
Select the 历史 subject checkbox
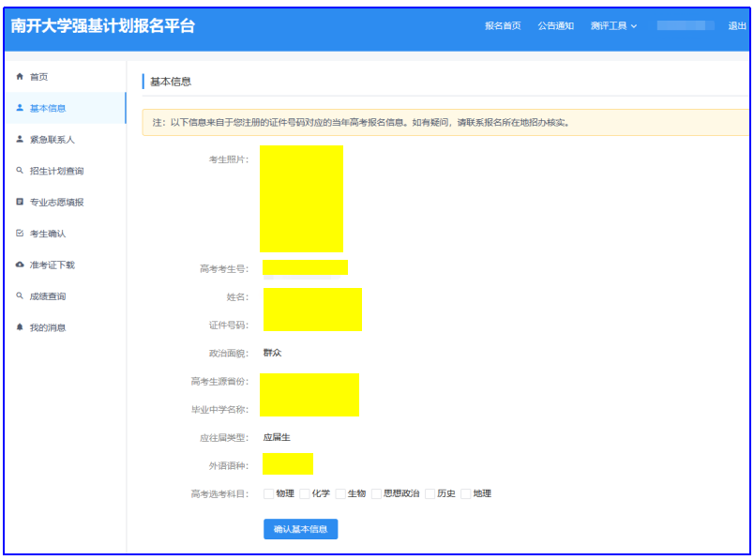point(430,493)
